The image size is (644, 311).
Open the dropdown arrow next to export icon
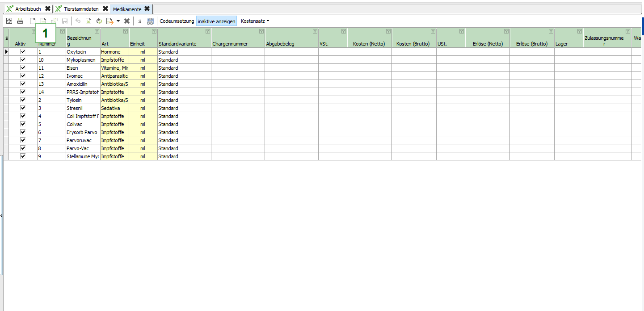point(118,21)
